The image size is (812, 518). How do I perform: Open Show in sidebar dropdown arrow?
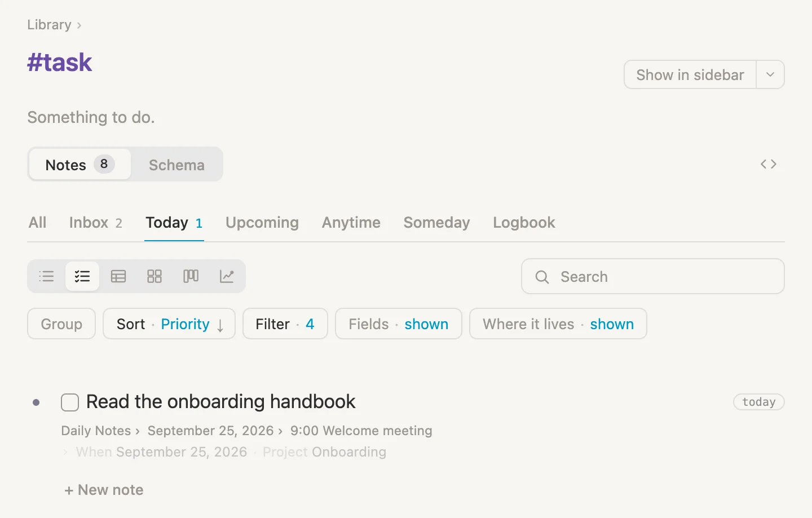770,74
